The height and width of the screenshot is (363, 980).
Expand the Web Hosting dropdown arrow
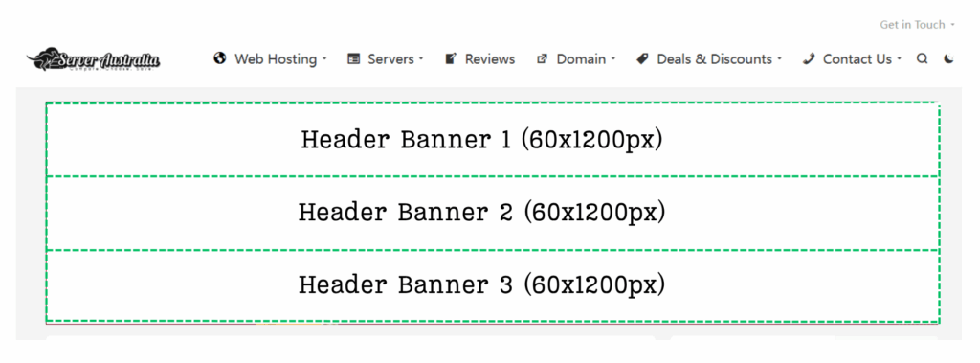pyautogui.click(x=324, y=59)
